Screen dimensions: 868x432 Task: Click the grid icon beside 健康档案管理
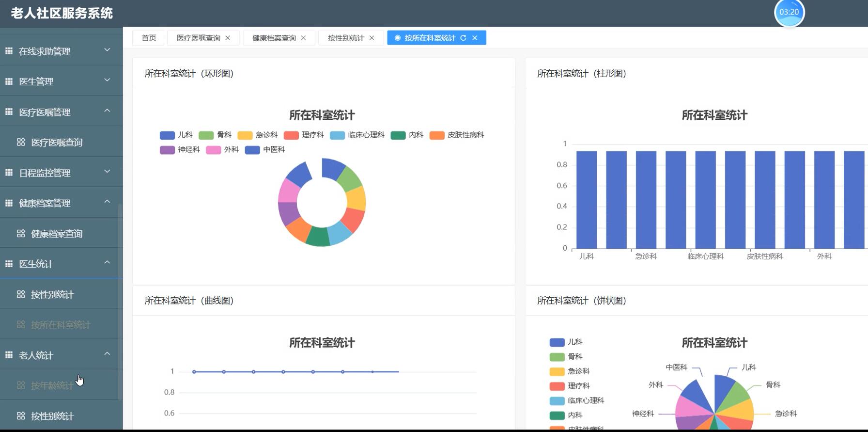(9, 203)
